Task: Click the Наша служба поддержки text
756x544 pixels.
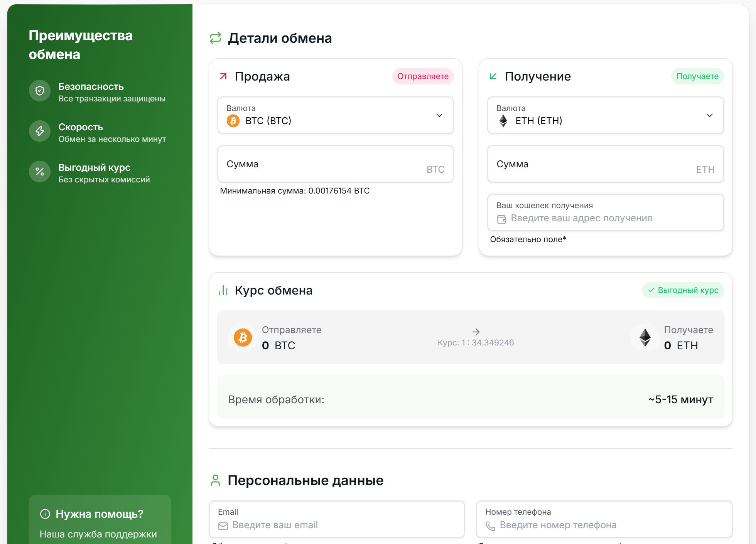Action: 98,534
